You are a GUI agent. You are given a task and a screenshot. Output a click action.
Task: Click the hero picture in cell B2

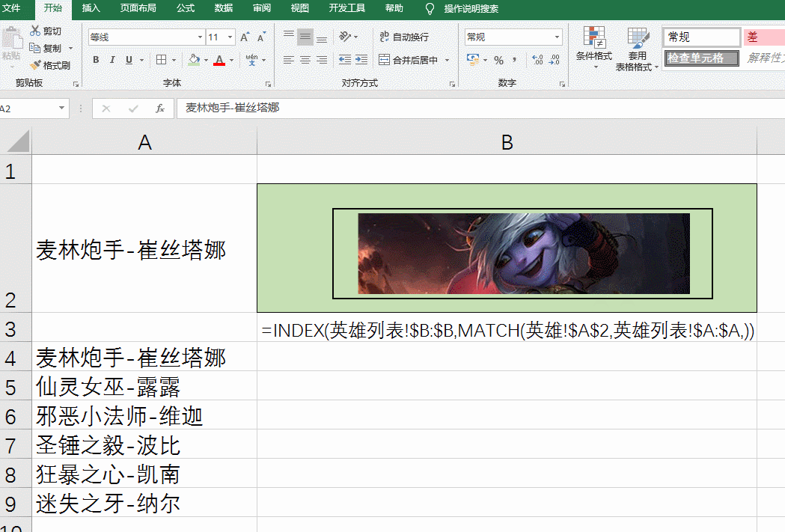tap(524, 254)
